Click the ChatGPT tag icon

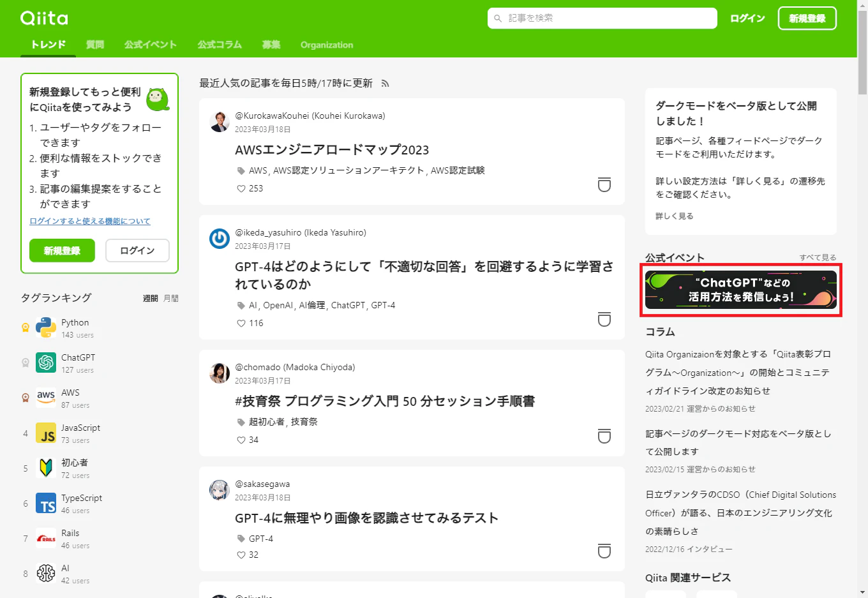(x=46, y=363)
